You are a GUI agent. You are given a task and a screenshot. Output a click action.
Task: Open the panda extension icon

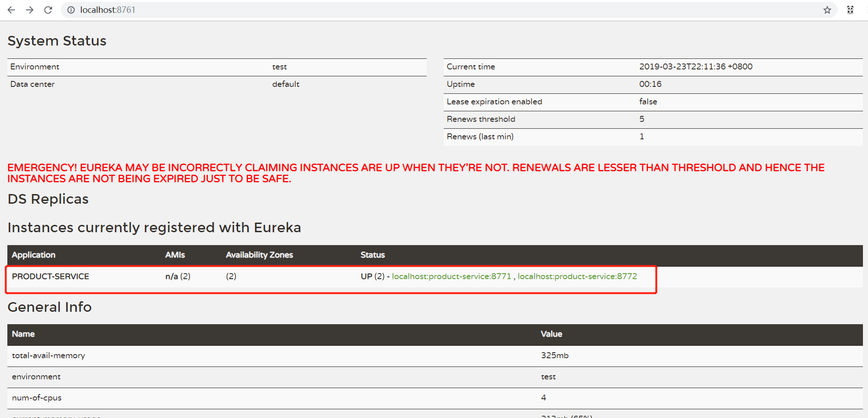coord(850,10)
